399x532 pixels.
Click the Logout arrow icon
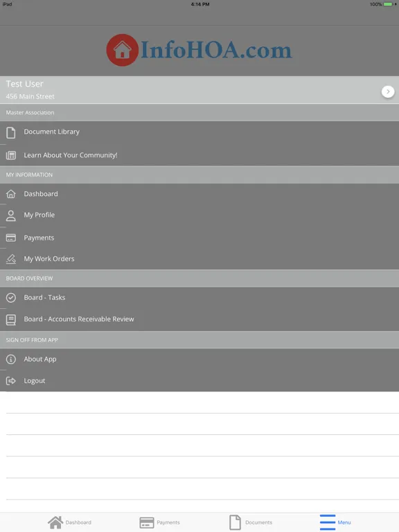tap(11, 381)
